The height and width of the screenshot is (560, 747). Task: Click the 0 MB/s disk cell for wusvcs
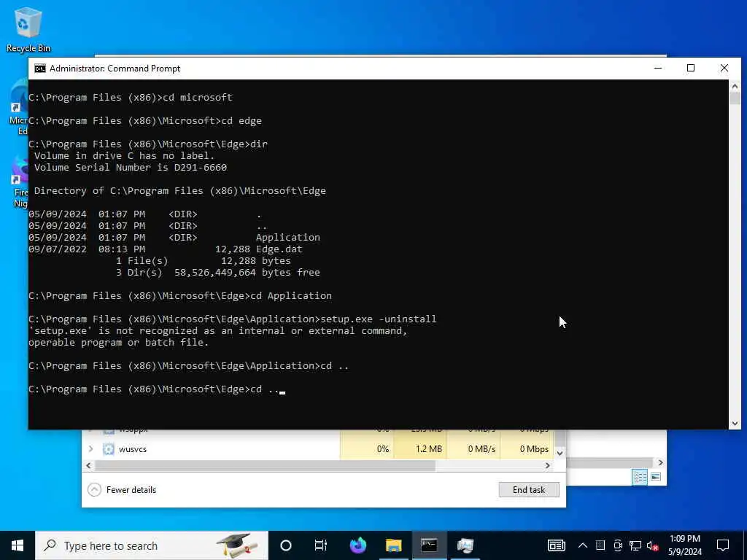pyautogui.click(x=473, y=449)
